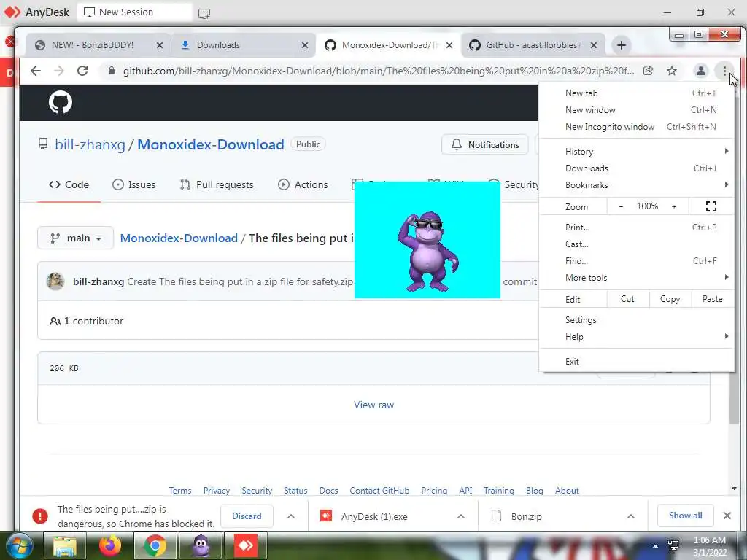Click BonziBuddy icon in the taskbar
Viewport: 747px width, 560px height.
click(201, 546)
